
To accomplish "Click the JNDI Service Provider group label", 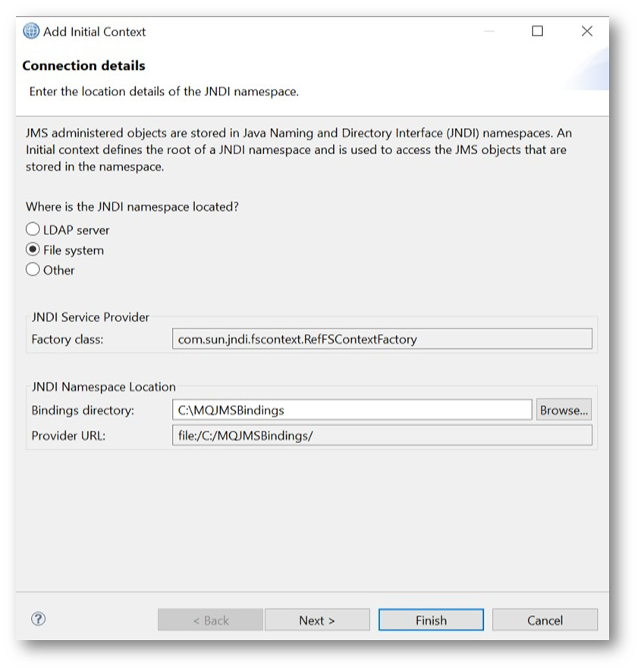I will pos(90,317).
